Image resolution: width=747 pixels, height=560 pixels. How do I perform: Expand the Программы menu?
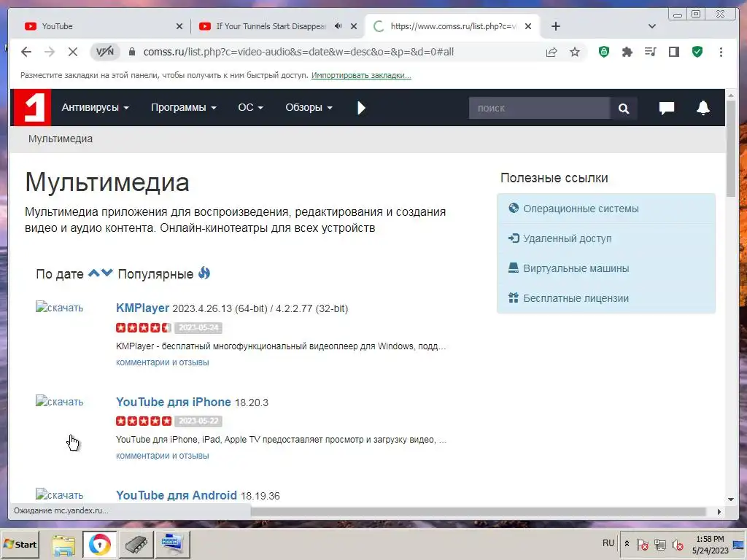click(x=184, y=108)
